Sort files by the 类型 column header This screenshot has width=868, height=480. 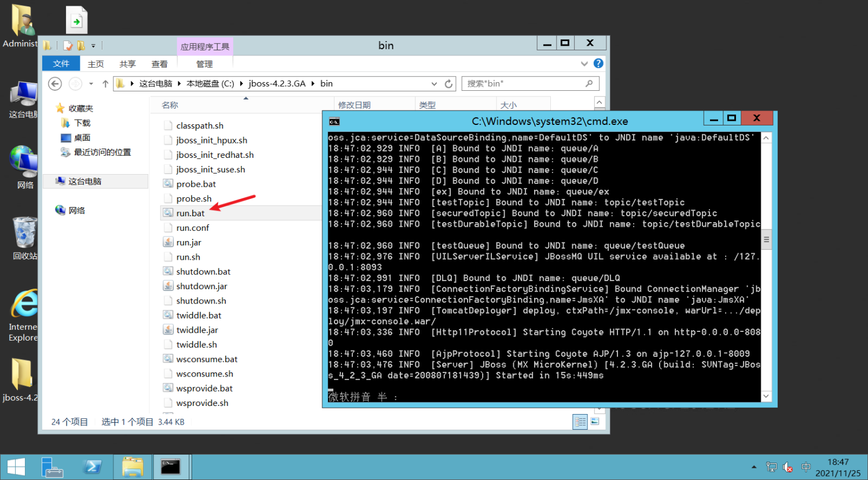[427, 105]
